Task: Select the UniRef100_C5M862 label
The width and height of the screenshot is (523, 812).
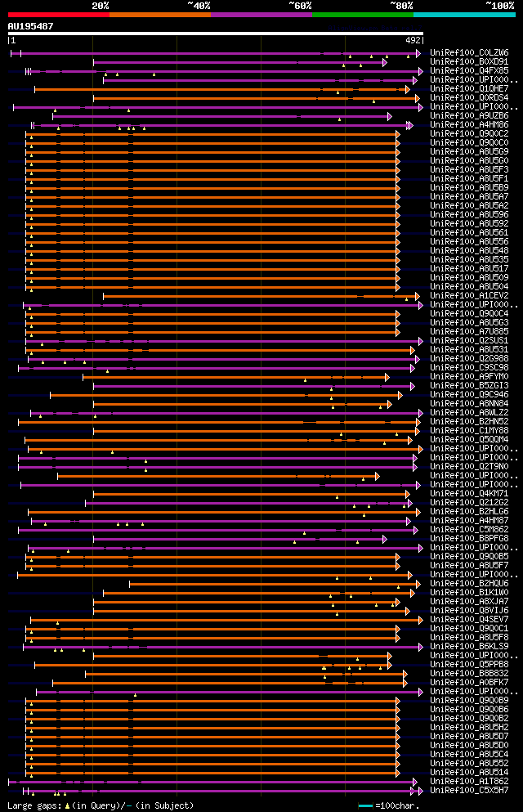Action: coord(469,530)
